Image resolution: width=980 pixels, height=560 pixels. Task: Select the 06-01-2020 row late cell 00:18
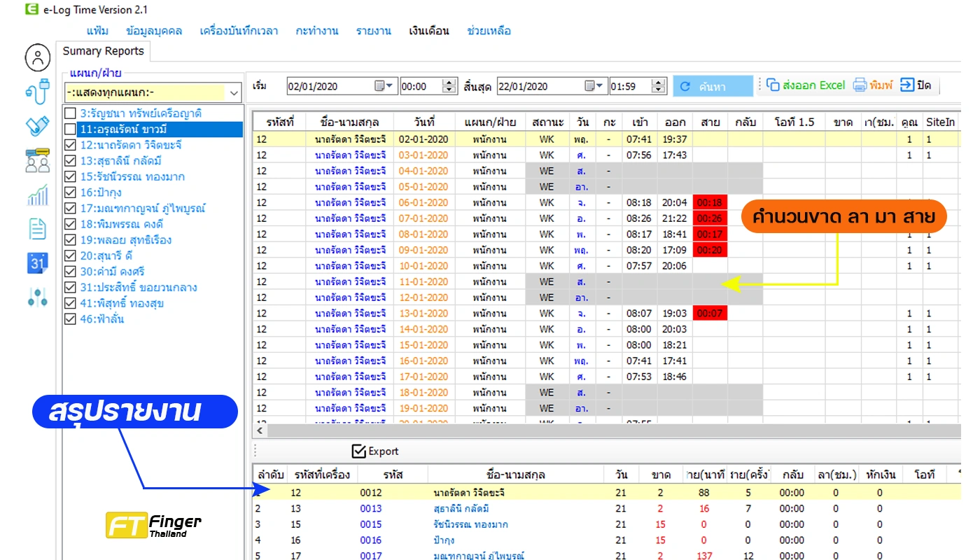[710, 202]
